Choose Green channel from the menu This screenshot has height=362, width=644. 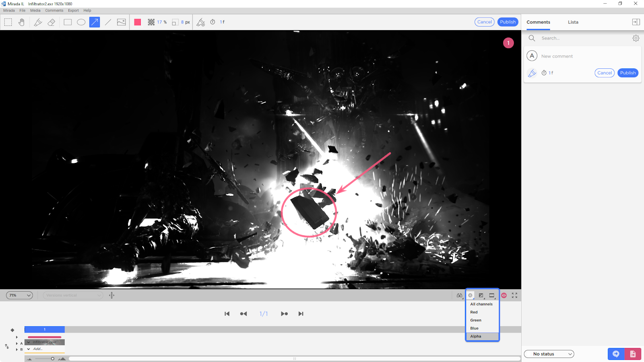pos(482,320)
